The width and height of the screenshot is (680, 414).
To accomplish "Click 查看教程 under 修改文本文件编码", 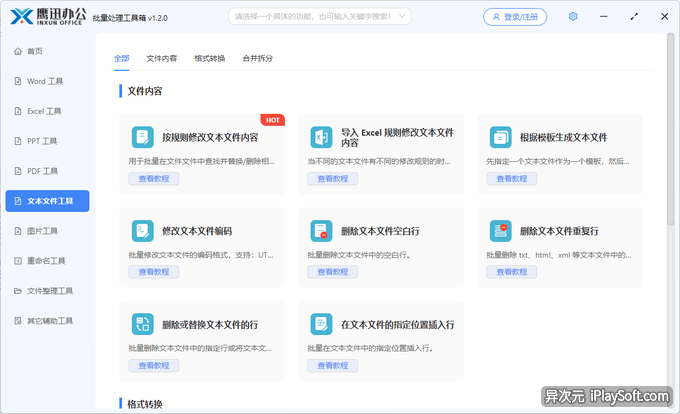I will click(154, 272).
